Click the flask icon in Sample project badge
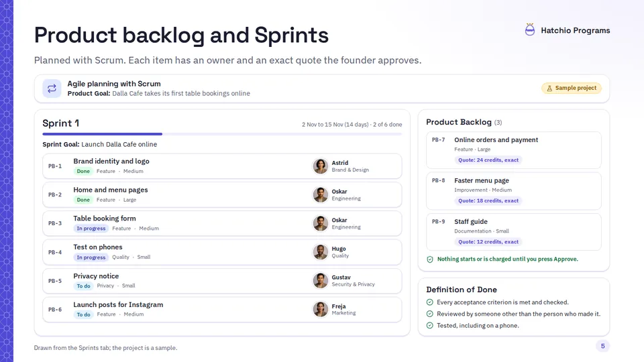Viewport: 644px width, 362px height. [549, 88]
